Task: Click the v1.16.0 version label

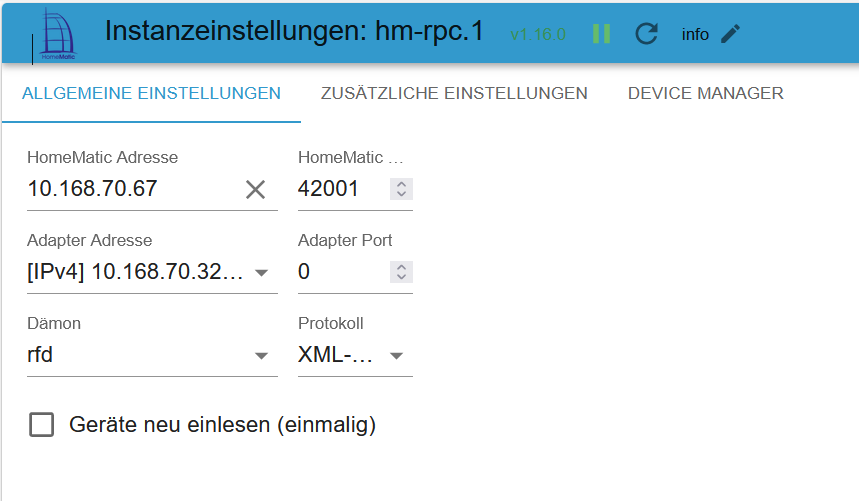Action: [537, 34]
